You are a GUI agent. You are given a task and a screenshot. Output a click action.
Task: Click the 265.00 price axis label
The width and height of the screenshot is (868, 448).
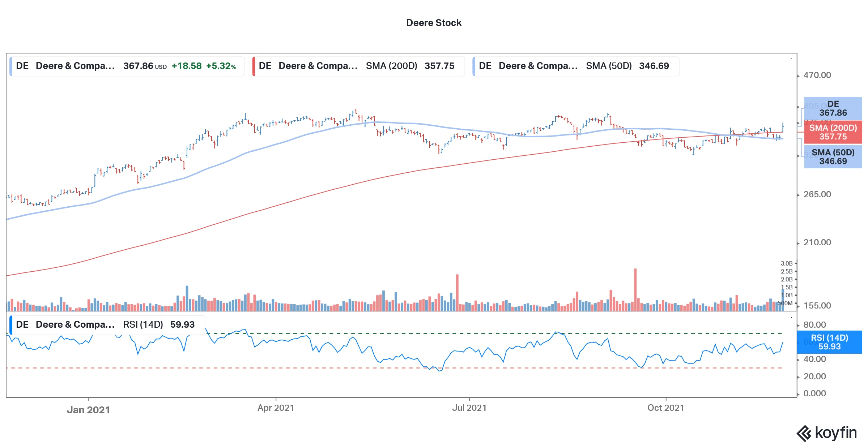pyautogui.click(x=817, y=194)
